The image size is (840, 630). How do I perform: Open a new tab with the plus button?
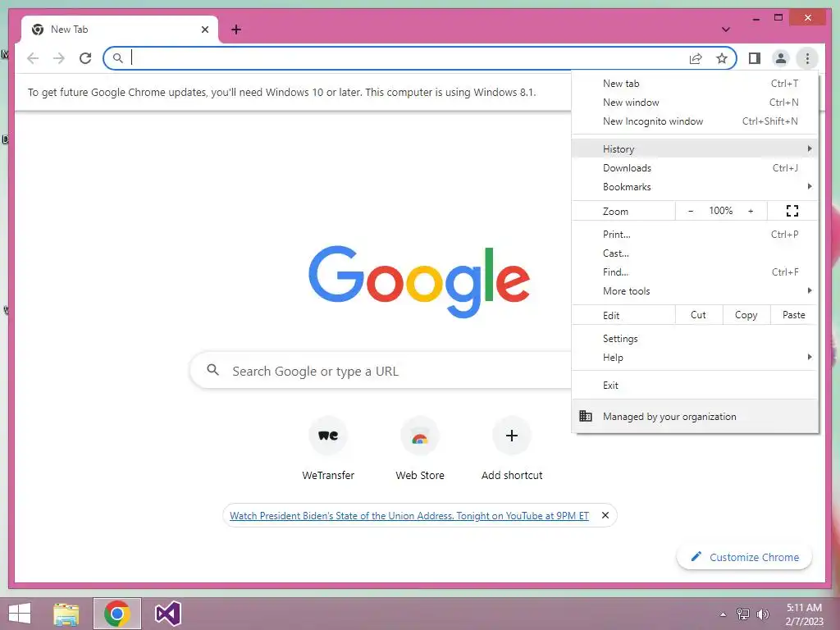pos(236,30)
